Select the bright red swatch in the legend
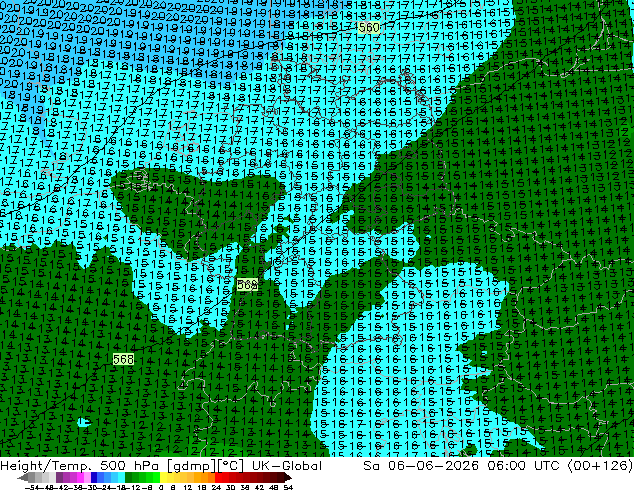Image resolution: width=634 pixels, height=490 pixels. click(x=218, y=478)
